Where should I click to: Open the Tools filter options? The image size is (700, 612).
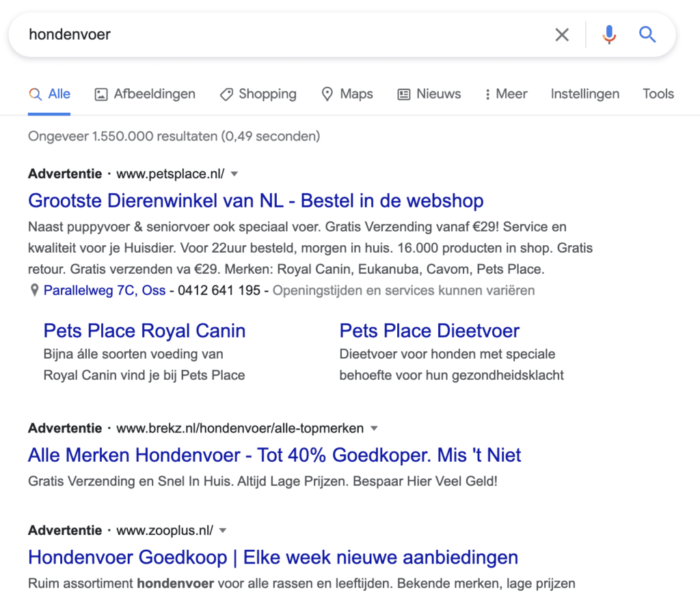[x=658, y=94]
